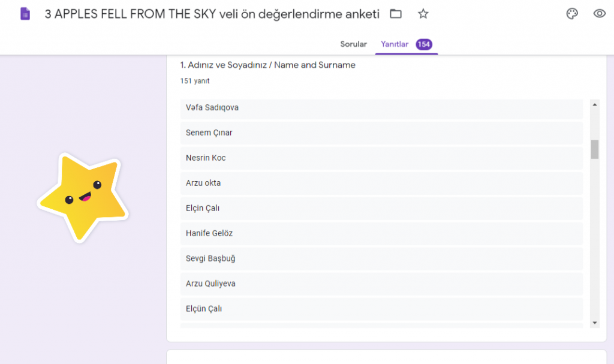
Task: Select the Arzu Quliyeva response
Action: [x=381, y=284]
